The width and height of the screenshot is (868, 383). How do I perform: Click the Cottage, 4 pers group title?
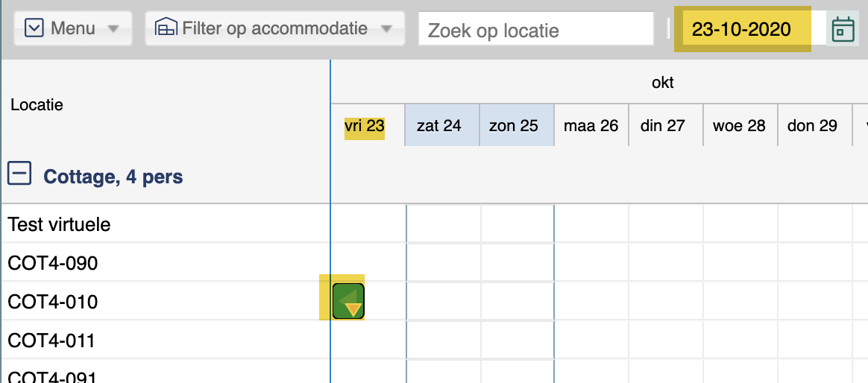113,177
